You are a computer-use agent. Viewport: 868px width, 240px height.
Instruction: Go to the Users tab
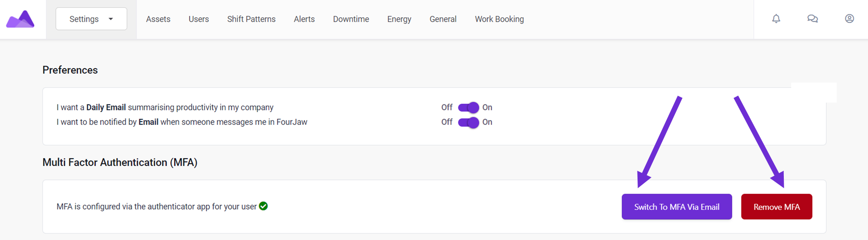(x=199, y=19)
